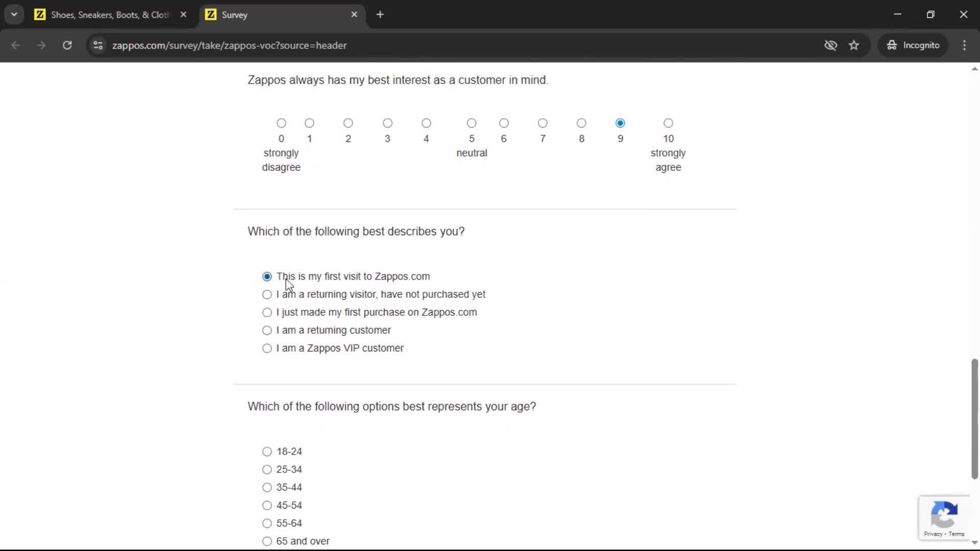Image resolution: width=980 pixels, height=551 pixels.
Task: Close the Survey tab
Action: tap(354, 15)
